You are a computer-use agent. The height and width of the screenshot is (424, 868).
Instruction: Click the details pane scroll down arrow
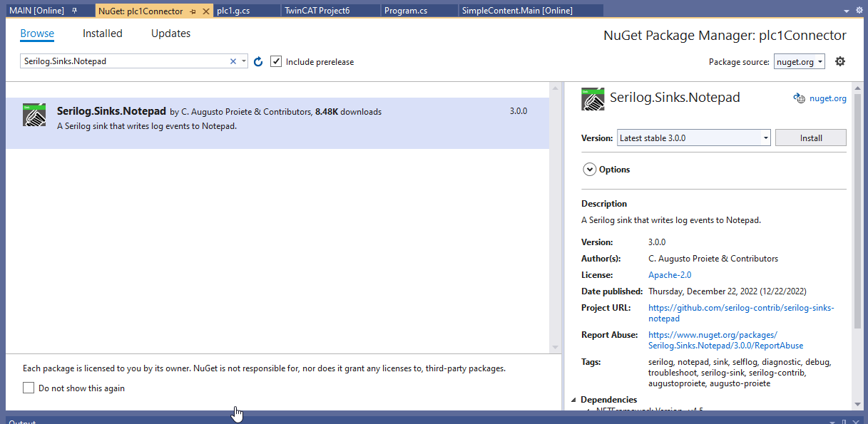[857, 405]
